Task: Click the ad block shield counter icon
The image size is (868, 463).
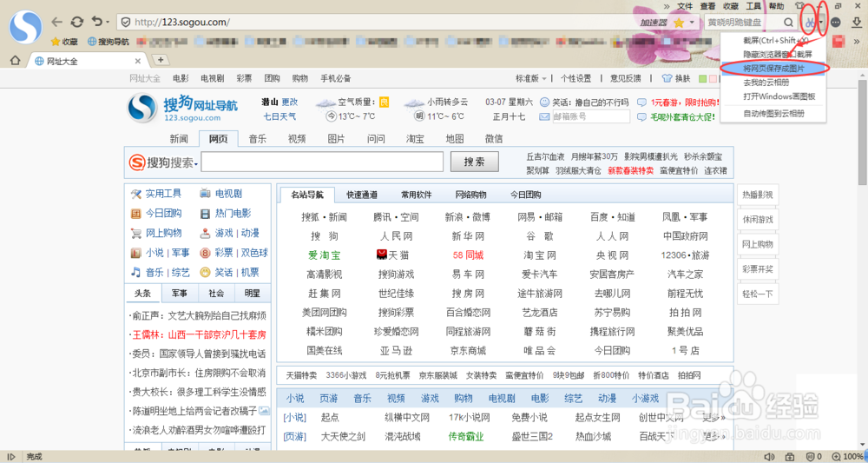Action: click(814, 457)
